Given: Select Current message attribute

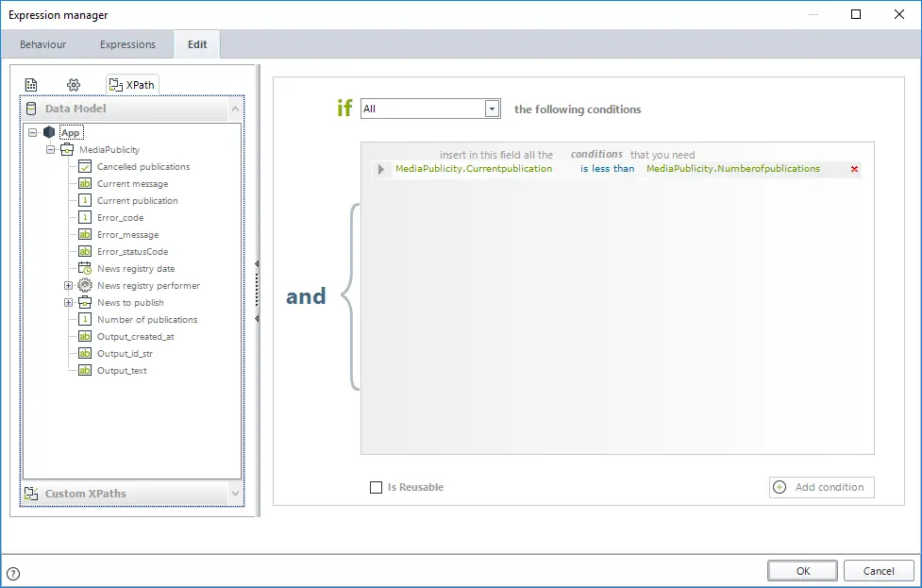Looking at the screenshot, I should tap(132, 184).
